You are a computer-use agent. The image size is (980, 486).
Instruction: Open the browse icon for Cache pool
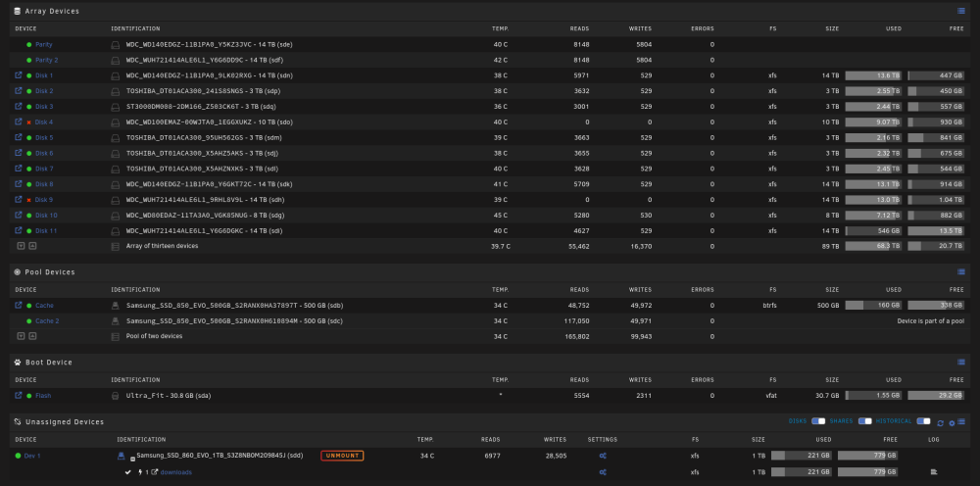pyautogui.click(x=18, y=306)
